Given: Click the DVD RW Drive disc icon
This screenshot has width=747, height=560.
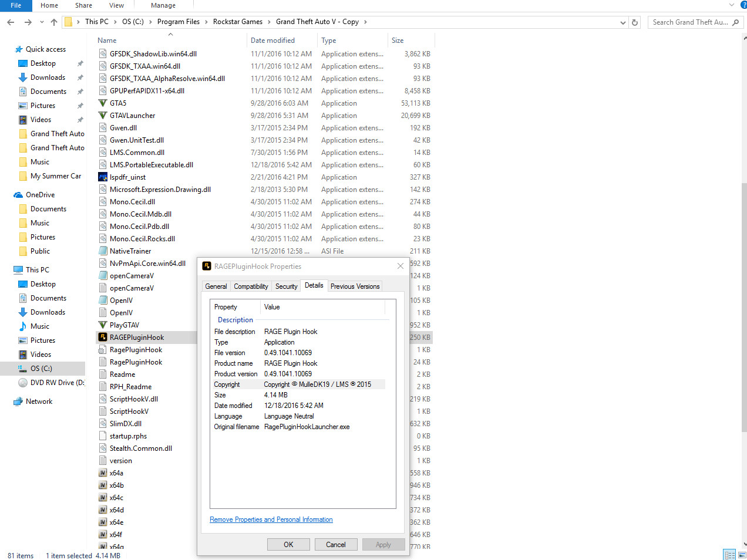Looking at the screenshot, I should tap(23, 383).
